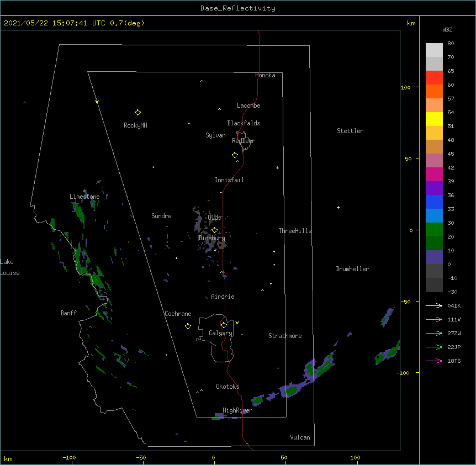Image resolution: width=476 pixels, height=465 pixels.
Task: Click asterisk marker above Limestone label
Action: click(x=84, y=191)
